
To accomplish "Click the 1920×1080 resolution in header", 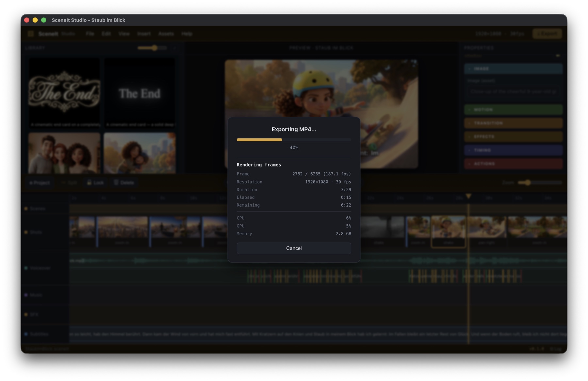I will click(488, 34).
